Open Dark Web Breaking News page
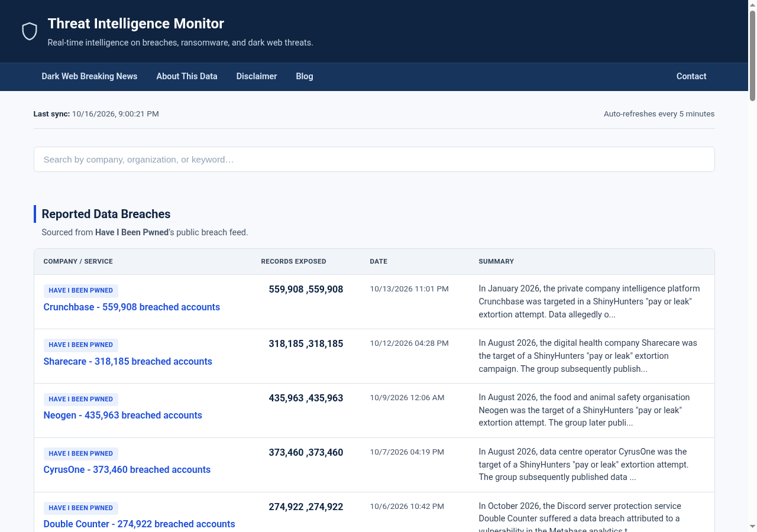Screen dimensions: 757x532 (x=89, y=76)
